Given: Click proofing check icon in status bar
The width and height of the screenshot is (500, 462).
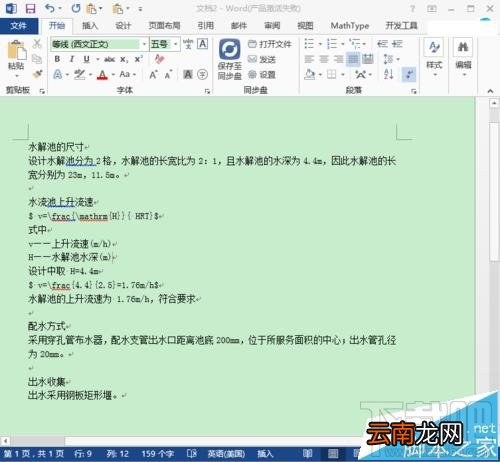Looking at the screenshot, I should point(192,454).
